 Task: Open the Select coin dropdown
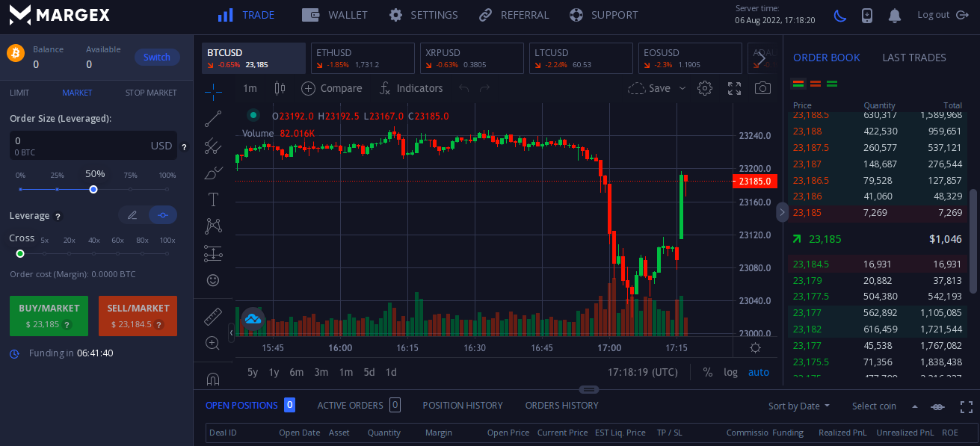pos(885,406)
